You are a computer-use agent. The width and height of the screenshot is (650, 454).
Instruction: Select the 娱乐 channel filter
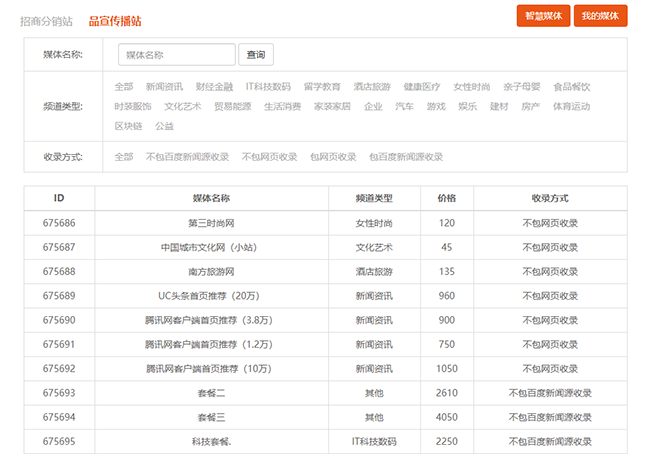[468, 107]
